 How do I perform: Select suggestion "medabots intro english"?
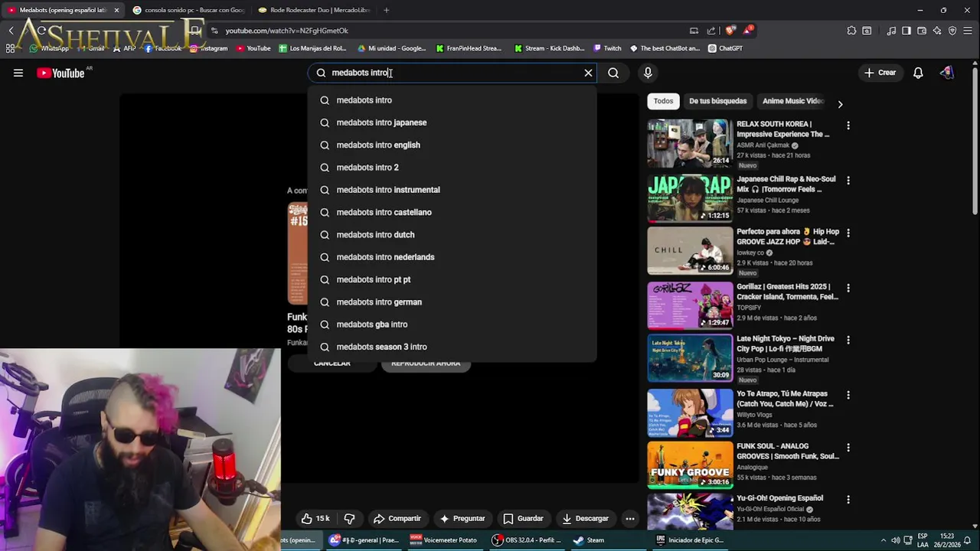452,145
